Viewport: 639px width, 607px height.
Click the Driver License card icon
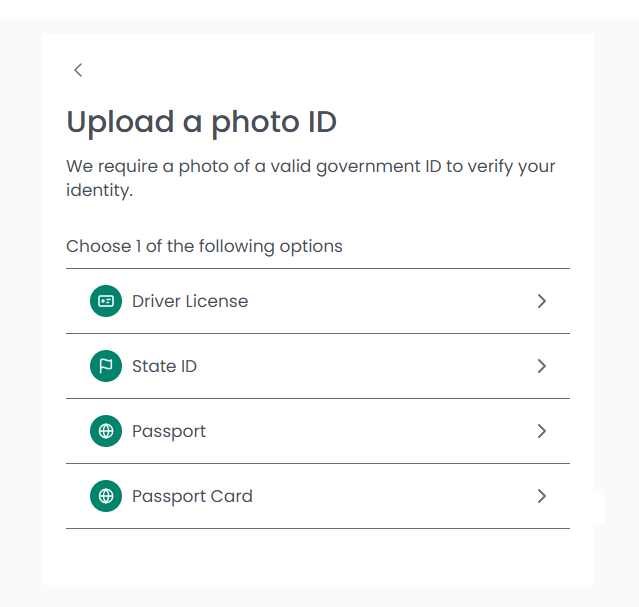(106, 301)
